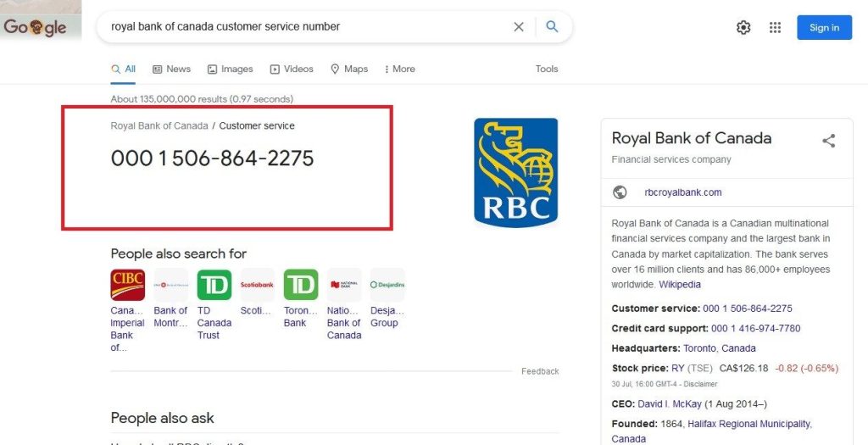This screenshot has width=868, height=445.
Task: Open the Bank of Montreal text link
Action: 170,317
